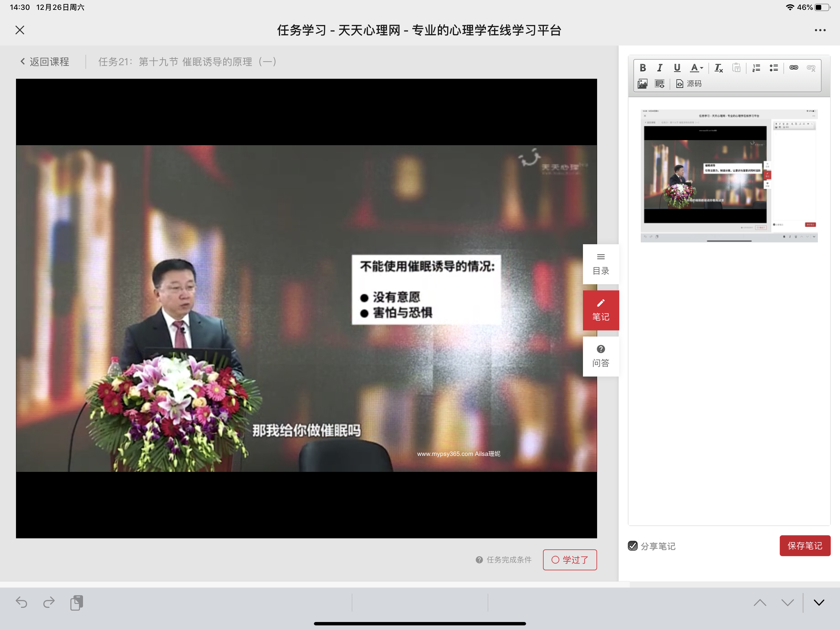This screenshot has height=630, width=840.
Task: Click the Wi-Fi icon in status bar
Action: point(790,7)
